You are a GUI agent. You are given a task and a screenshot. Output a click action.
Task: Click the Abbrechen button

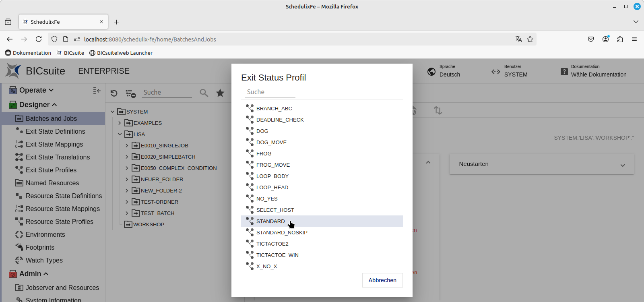382,280
